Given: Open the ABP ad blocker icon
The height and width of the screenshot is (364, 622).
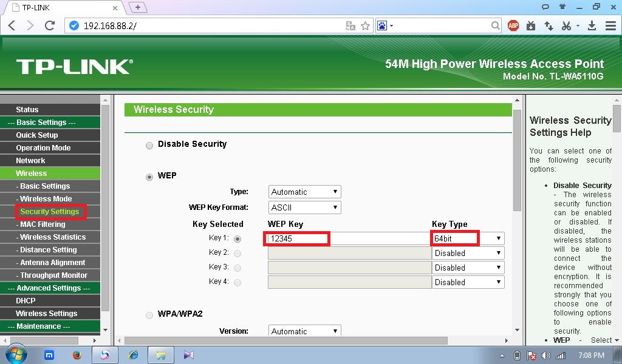Looking at the screenshot, I should pyautogui.click(x=513, y=25).
